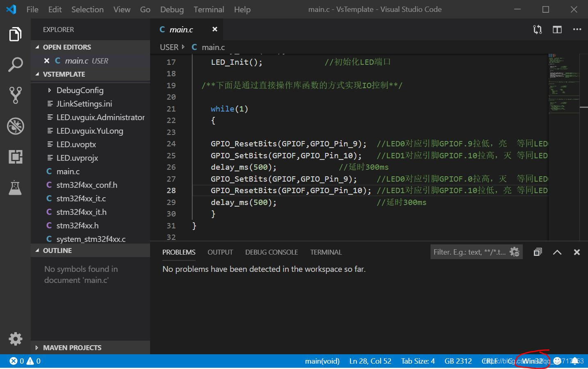
Task: Open main.c in the explorer tree
Action: 68,171
